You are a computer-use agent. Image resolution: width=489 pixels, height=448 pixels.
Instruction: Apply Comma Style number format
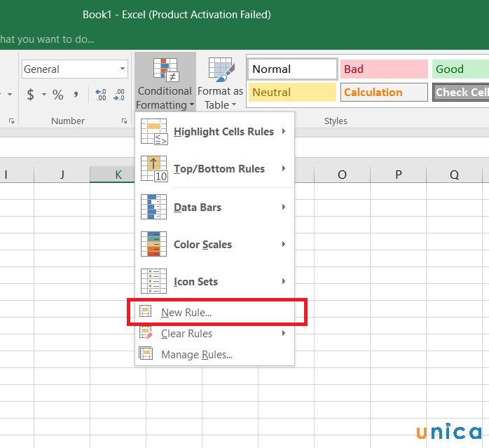point(76,95)
